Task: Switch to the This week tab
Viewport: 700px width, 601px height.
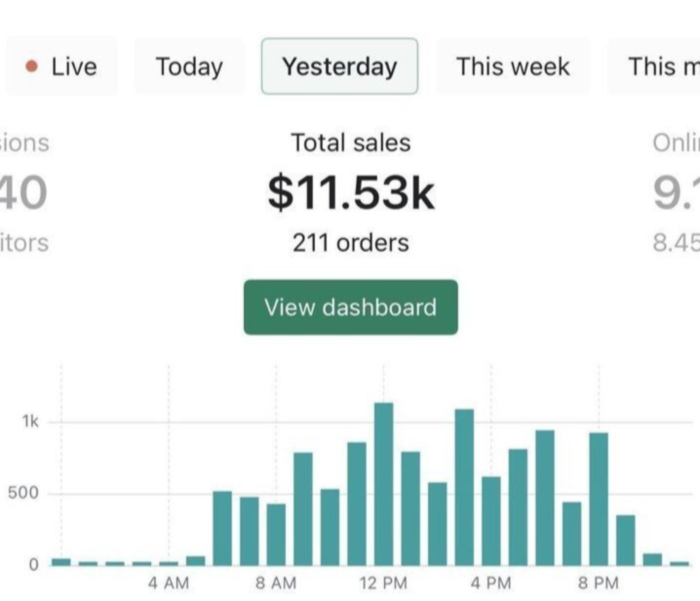Action: pos(513,66)
